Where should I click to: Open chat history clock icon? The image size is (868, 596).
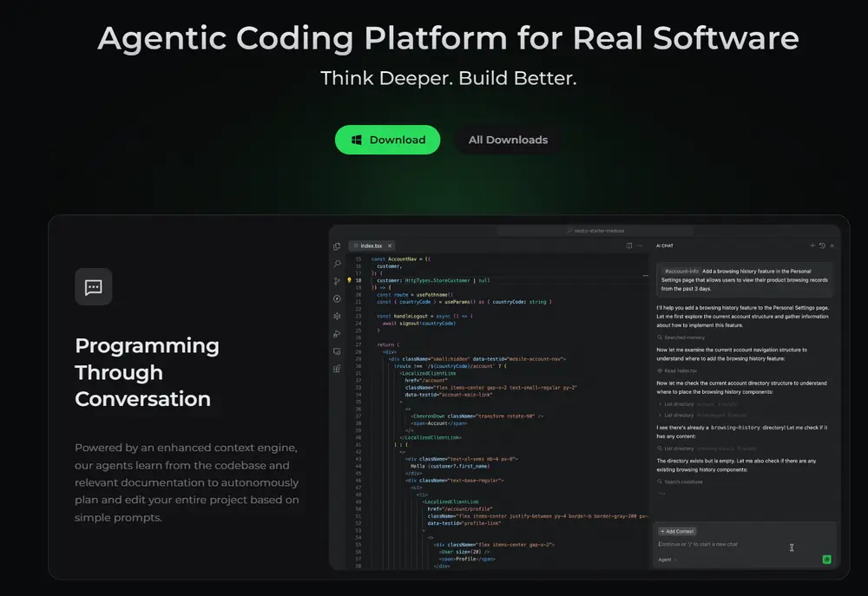[822, 246]
